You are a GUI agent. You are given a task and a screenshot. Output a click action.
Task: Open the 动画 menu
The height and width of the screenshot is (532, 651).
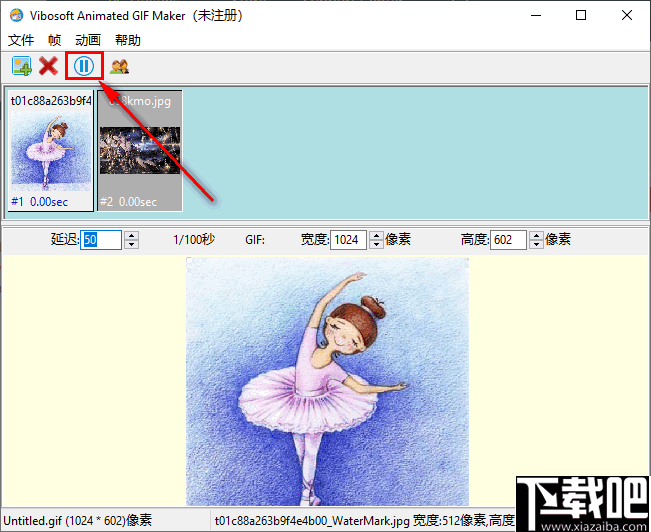coord(88,40)
